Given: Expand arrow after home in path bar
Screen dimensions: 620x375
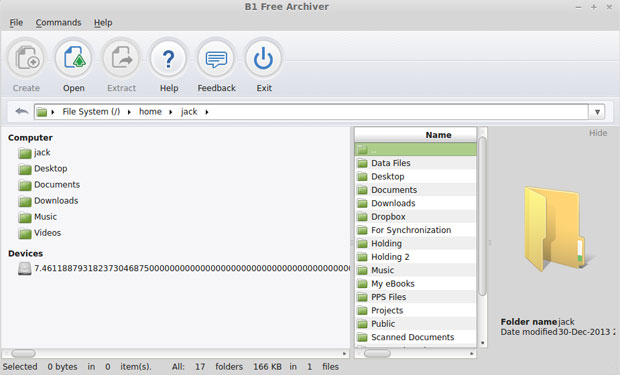Looking at the screenshot, I should (x=170, y=112).
